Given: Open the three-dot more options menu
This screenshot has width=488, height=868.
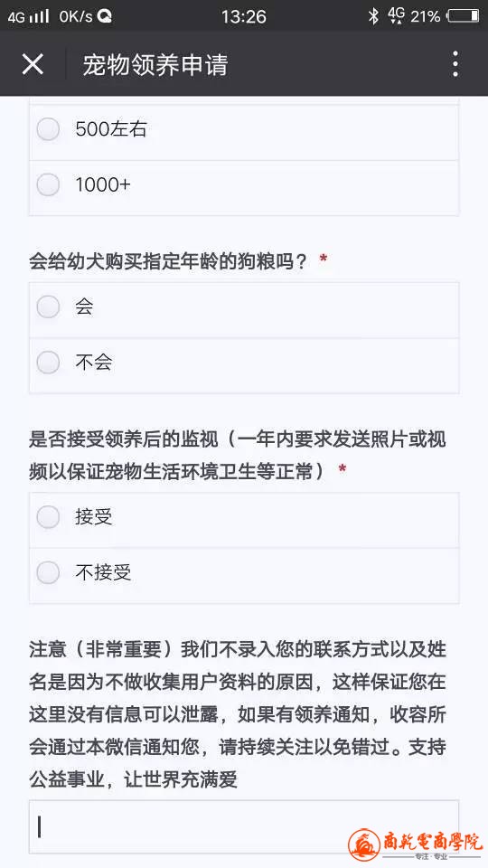Looking at the screenshot, I should coord(455,64).
